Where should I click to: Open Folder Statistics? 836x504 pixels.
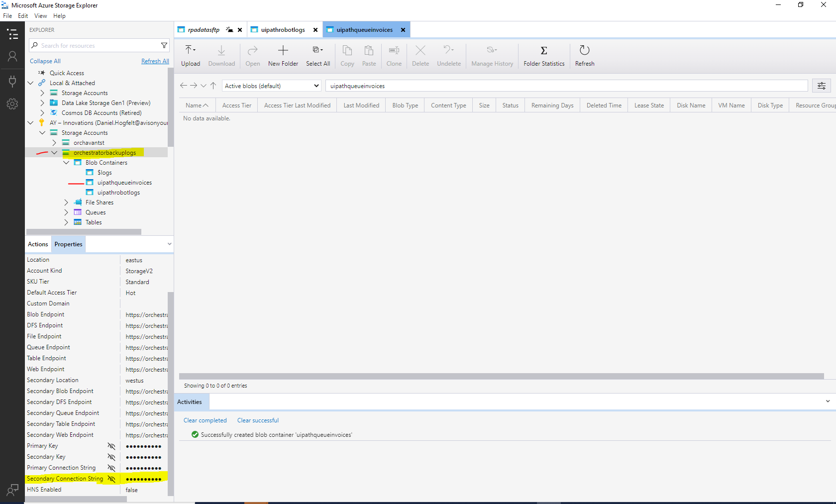[544, 55]
